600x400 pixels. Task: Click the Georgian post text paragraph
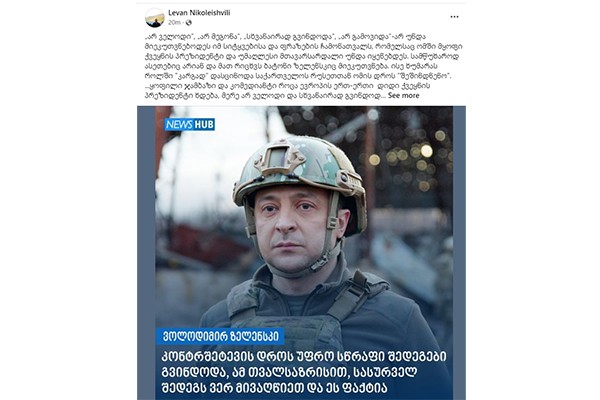pos(303,66)
